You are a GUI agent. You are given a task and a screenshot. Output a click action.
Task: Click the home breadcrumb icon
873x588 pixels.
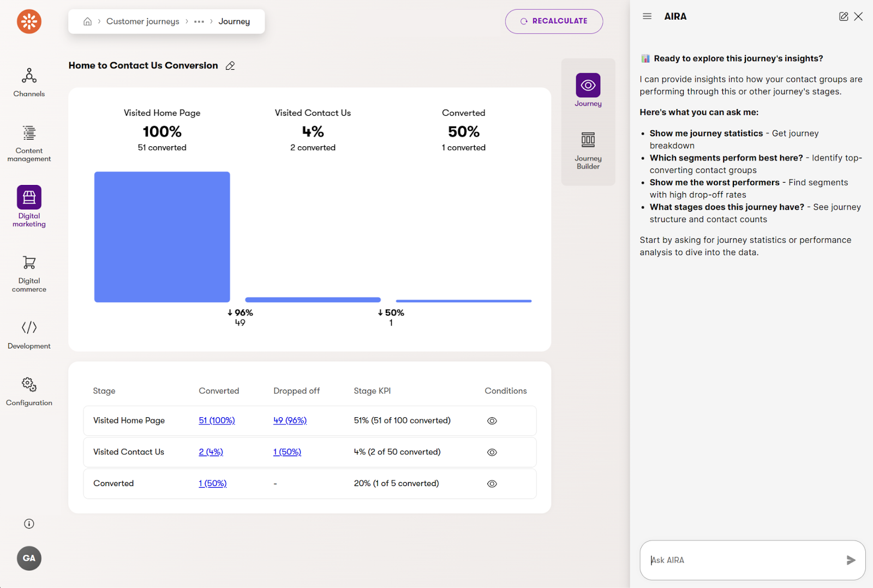pyautogui.click(x=87, y=21)
